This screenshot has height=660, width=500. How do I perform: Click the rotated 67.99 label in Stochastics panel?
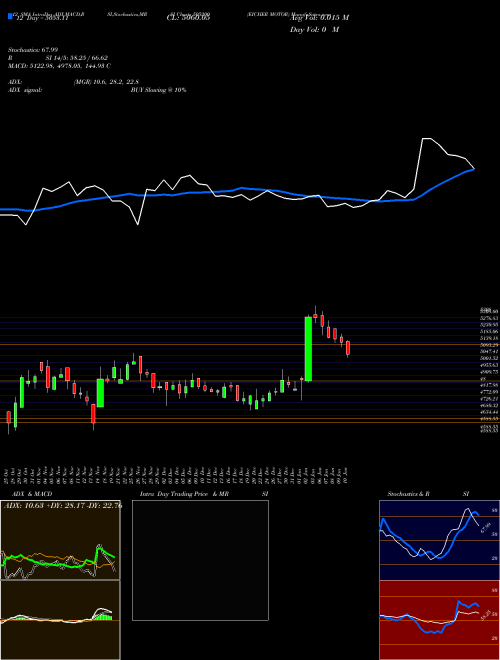coord(487,527)
